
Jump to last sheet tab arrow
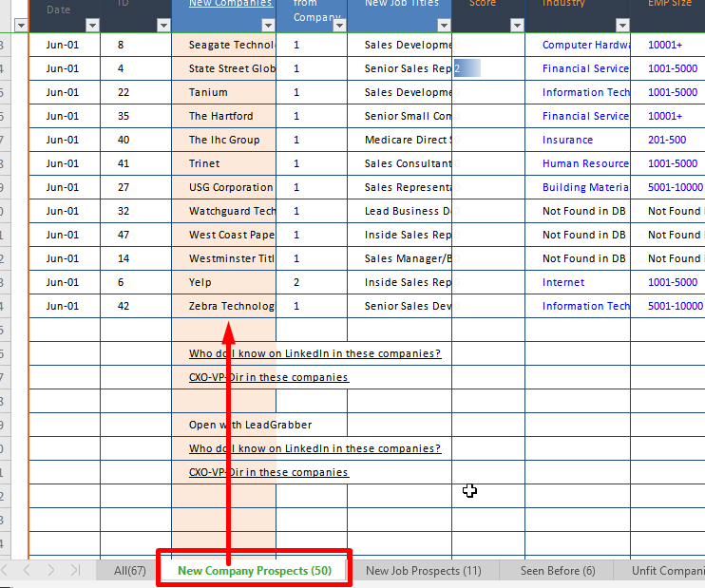pyautogui.click(x=76, y=571)
